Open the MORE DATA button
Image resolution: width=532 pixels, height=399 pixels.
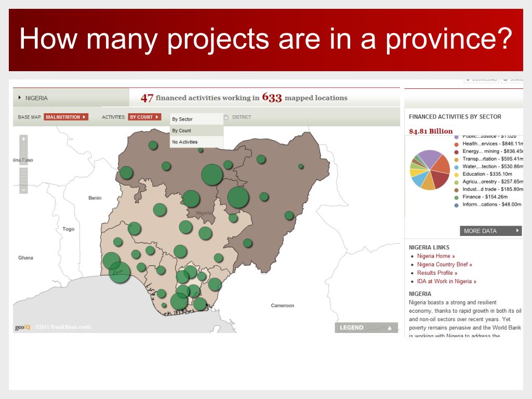tap(490, 231)
